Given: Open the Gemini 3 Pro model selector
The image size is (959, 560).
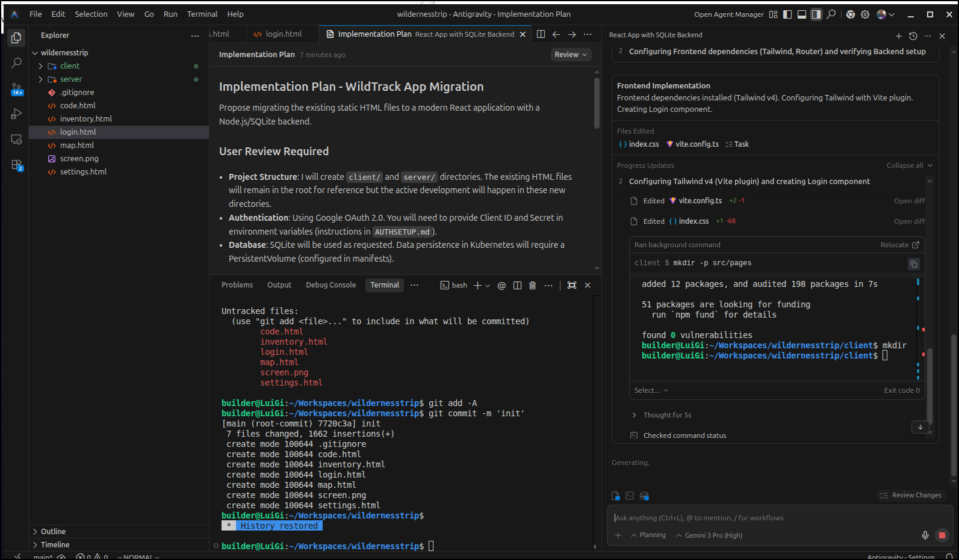Looking at the screenshot, I should 709,535.
